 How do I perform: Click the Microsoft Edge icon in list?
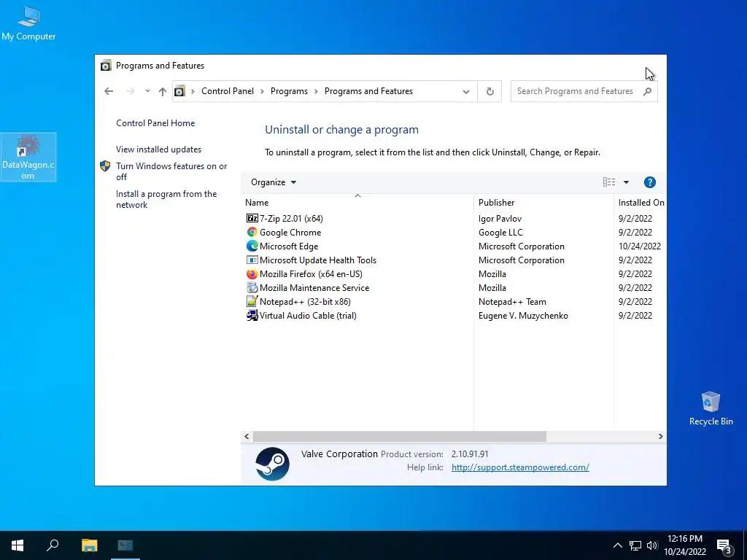pos(252,246)
